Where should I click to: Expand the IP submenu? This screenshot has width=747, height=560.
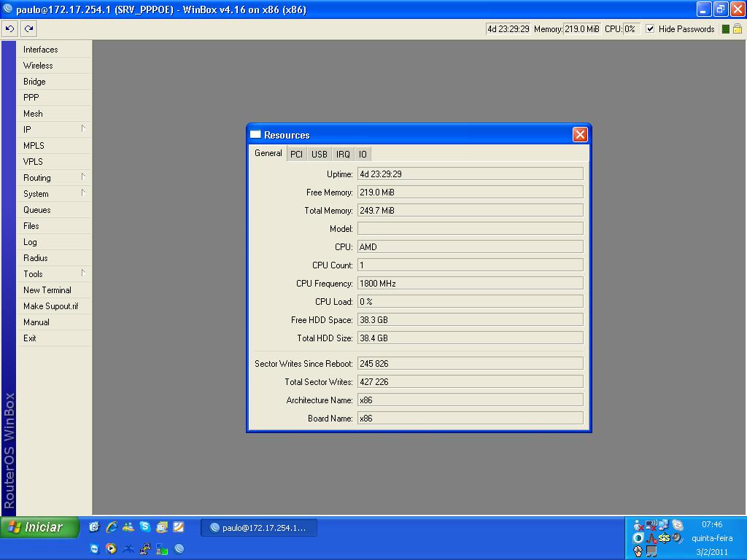point(83,128)
